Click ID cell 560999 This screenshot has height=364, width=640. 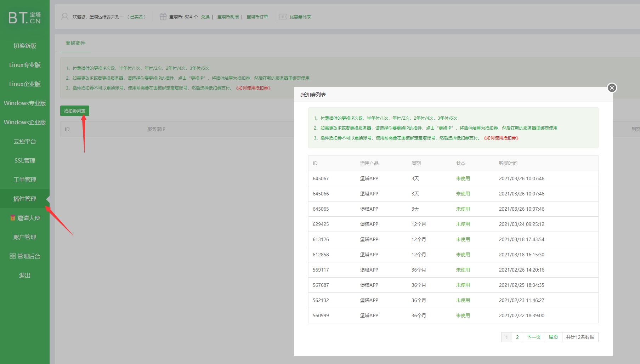[x=321, y=315]
